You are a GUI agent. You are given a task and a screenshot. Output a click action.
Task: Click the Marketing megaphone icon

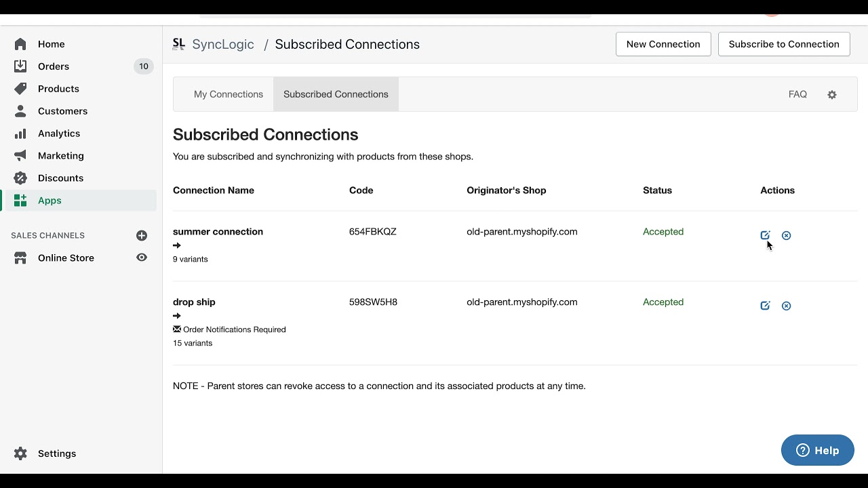coord(20,156)
